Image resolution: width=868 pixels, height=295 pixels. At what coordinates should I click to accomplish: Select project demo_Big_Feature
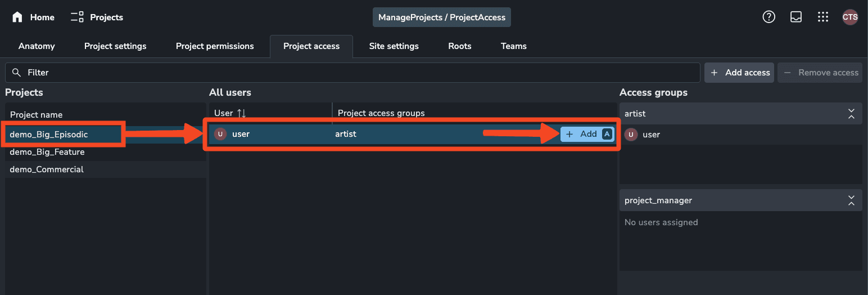[x=106, y=152]
